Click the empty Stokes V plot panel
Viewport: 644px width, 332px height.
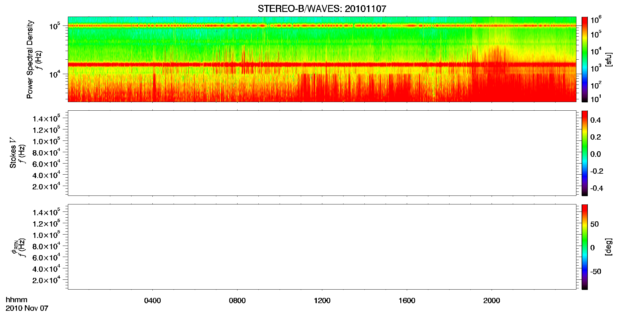[322, 153]
